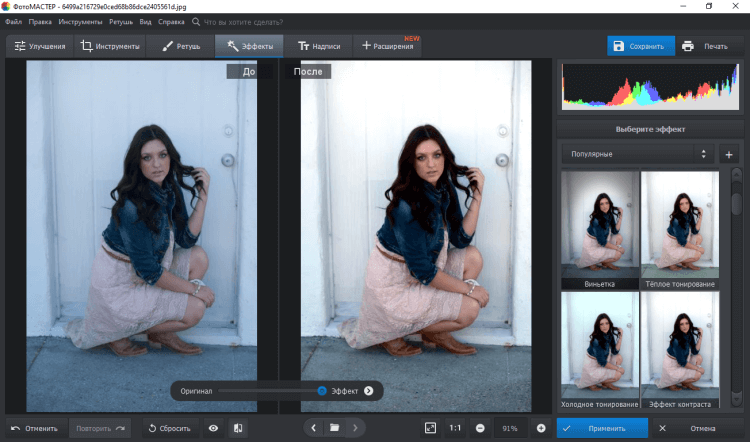Click the Оригинал–Эффект slider handle
750x442 pixels.
[x=322, y=391]
